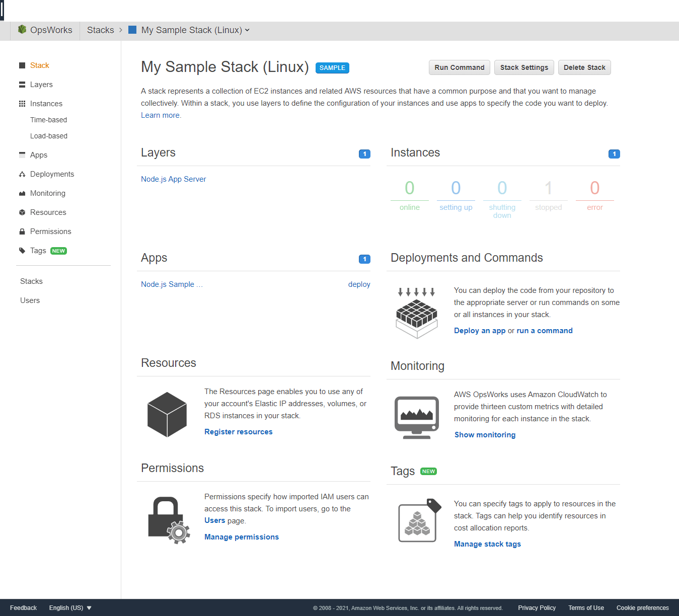This screenshot has width=679, height=616.
Task: Open Cookie preferences in footer
Action: (x=643, y=608)
